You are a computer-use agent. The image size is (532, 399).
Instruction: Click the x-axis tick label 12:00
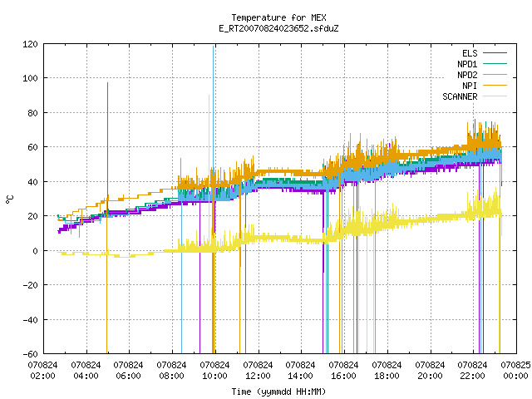tap(258, 376)
